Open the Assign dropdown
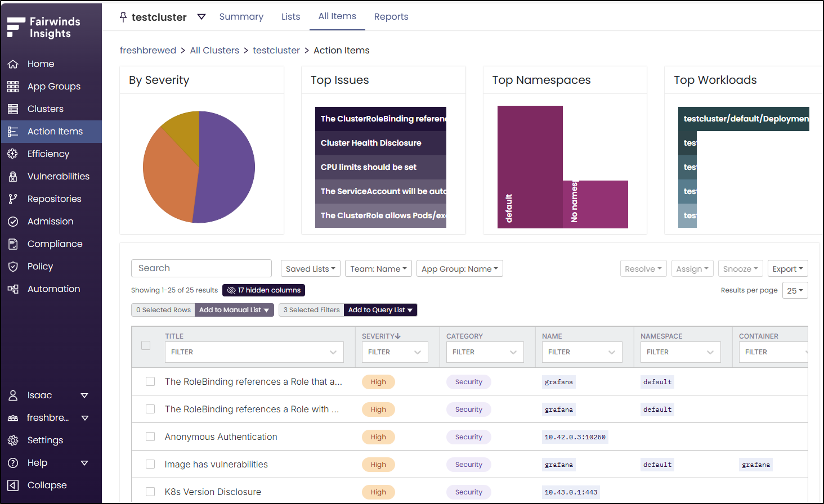 [x=693, y=269]
